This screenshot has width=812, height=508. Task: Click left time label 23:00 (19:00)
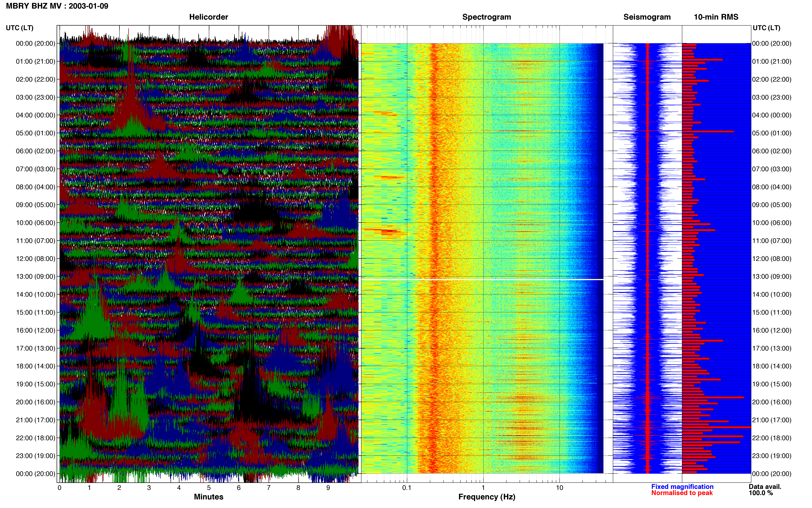pyautogui.click(x=35, y=456)
